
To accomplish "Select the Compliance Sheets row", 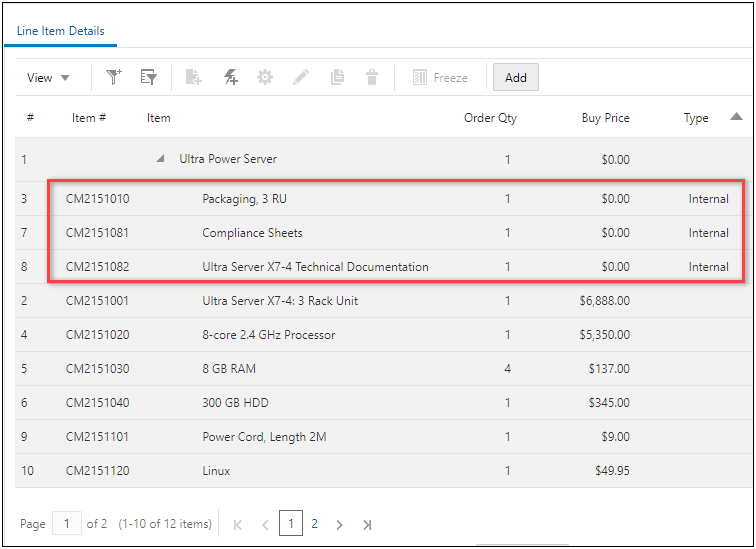I will click(x=252, y=233).
